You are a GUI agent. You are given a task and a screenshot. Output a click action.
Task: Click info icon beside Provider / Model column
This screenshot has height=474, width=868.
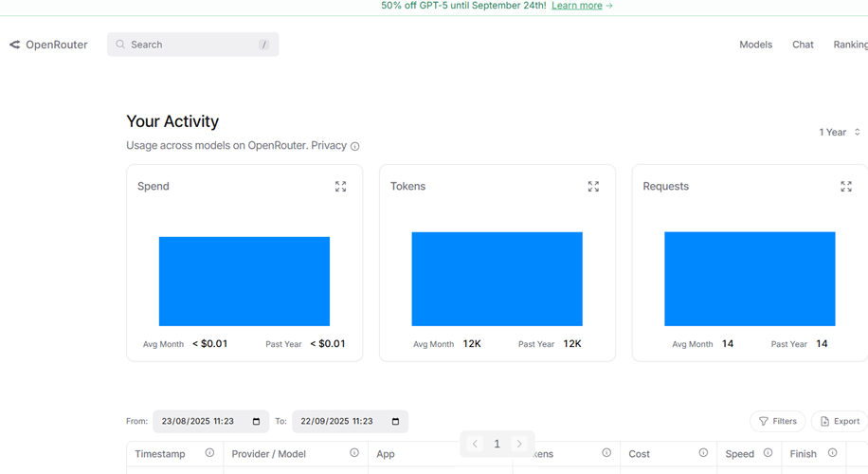point(354,453)
